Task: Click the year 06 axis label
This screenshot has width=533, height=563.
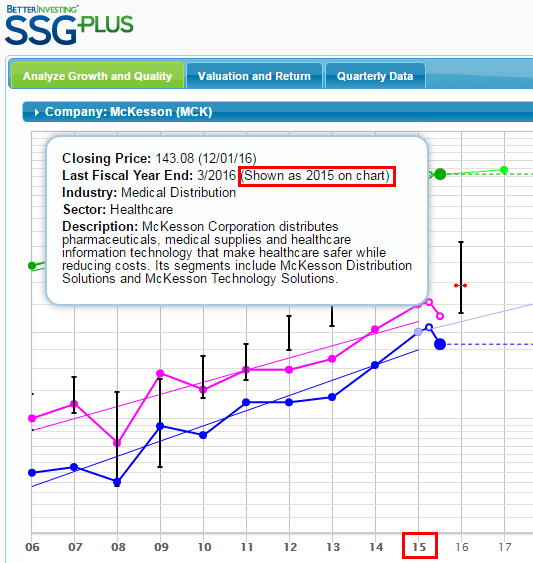Action: [x=32, y=547]
